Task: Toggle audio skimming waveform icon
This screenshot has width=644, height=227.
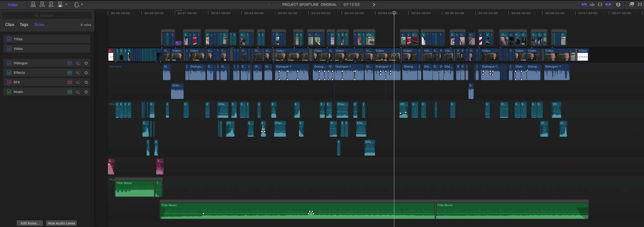Action: 592,4
